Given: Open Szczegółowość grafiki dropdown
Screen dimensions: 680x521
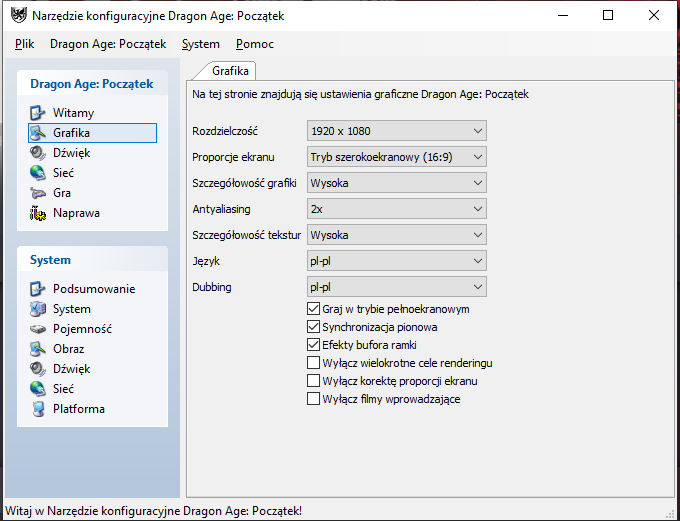Looking at the screenshot, I should [397, 183].
